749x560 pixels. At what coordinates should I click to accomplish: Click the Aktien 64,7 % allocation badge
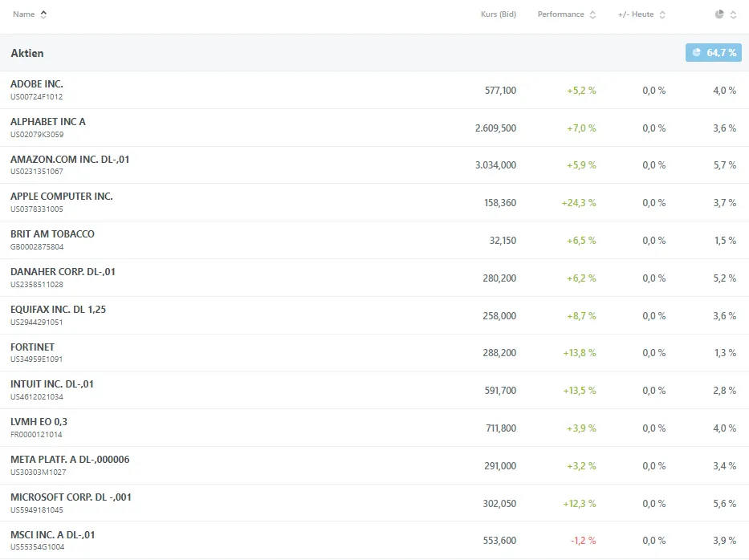coord(714,52)
